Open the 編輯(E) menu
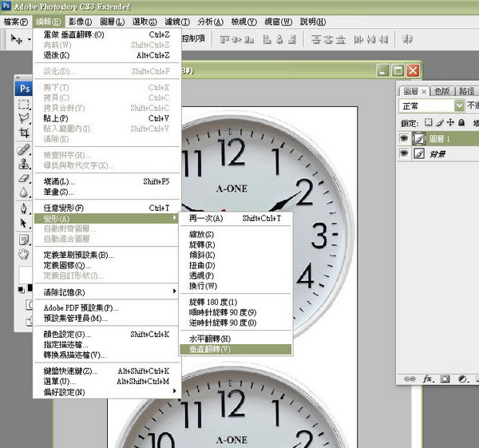The width and height of the screenshot is (479, 448). pos(48,22)
